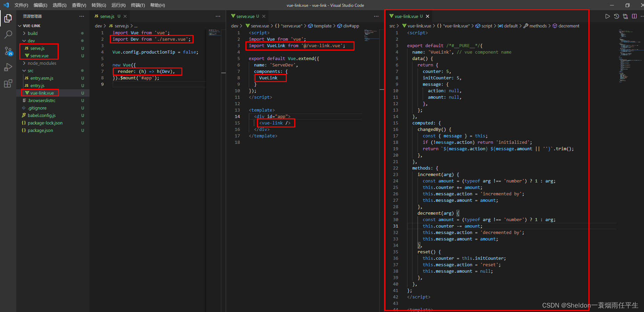
Task: Click line number 31 in vue-link.vue gutter
Action: click(x=396, y=226)
